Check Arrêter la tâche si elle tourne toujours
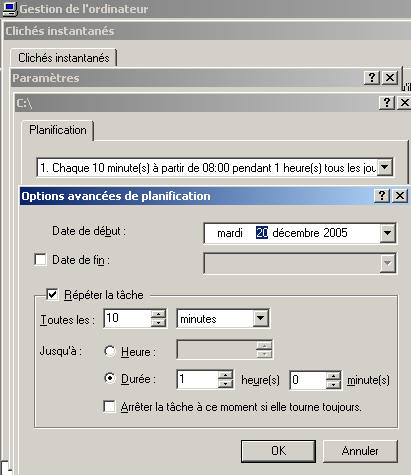Viewport: 411px width, 475px height. 109,407
